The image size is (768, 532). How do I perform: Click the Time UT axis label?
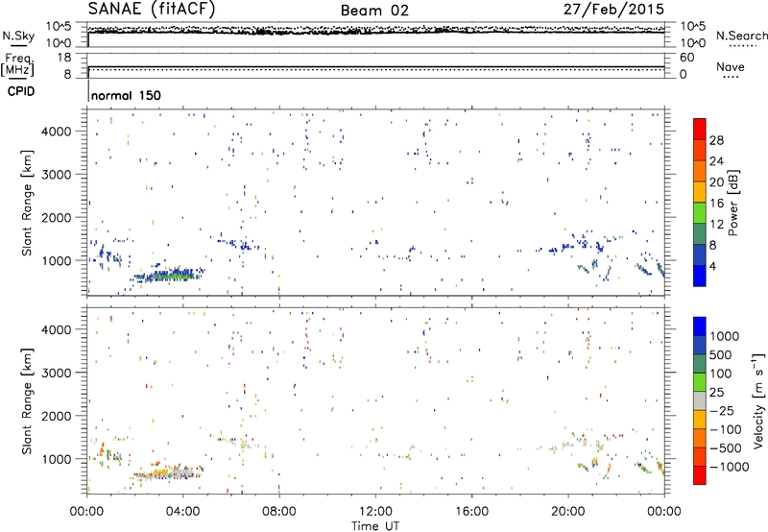pos(375,526)
